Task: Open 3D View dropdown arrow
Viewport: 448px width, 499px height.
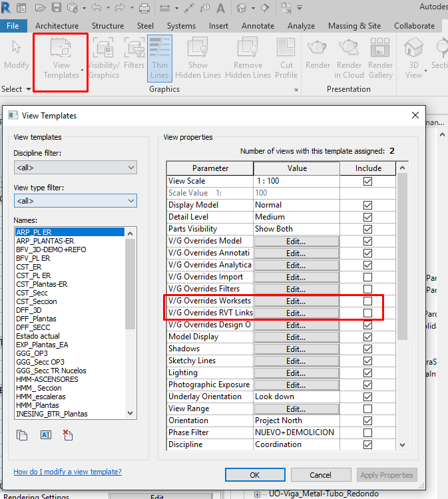Action: (x=426, y=71)
